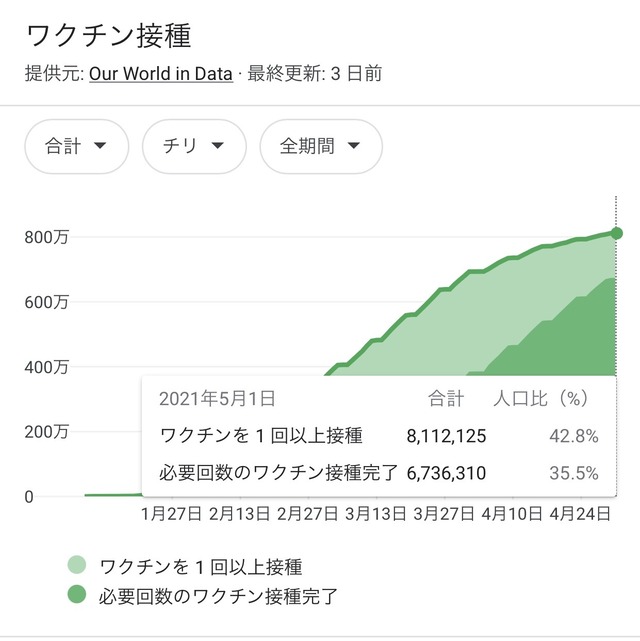Image resolution: width=640 pixels, height=641 pixels.
Task: Click the 1月27日 x-axis date label
Action: 172,514
